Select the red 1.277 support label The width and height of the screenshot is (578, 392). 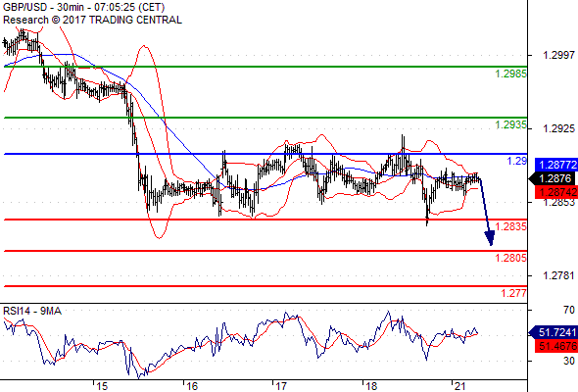pos(514,293)
